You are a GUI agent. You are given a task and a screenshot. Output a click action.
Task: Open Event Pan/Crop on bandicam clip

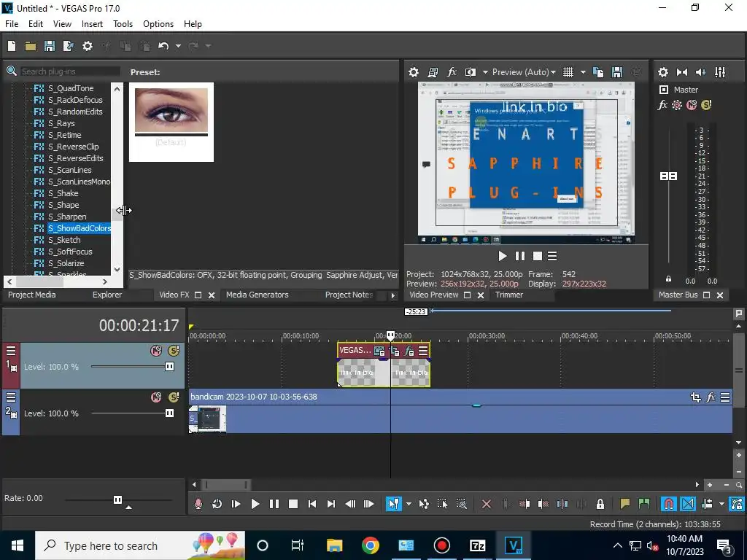point(695,397)
